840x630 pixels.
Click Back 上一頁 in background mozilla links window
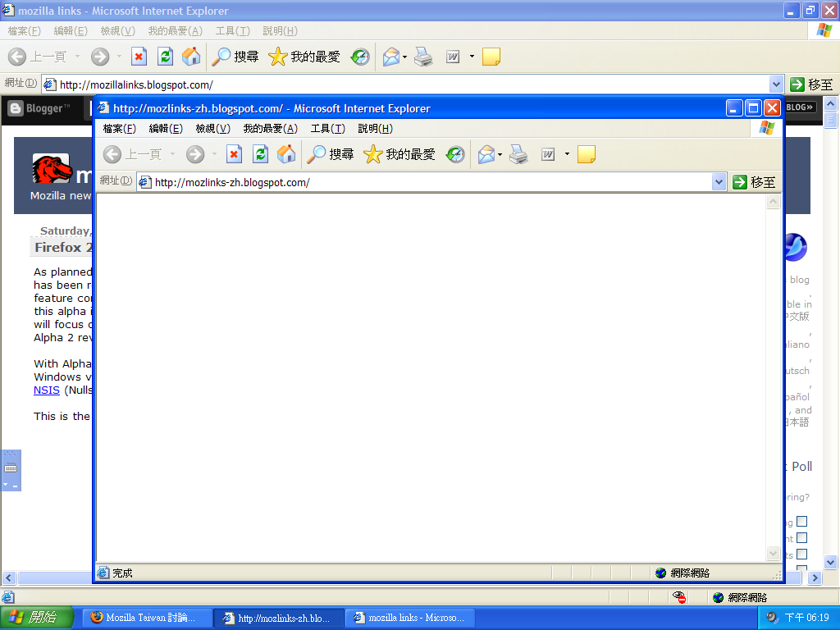pyautogui.click(x=36, y=57)
